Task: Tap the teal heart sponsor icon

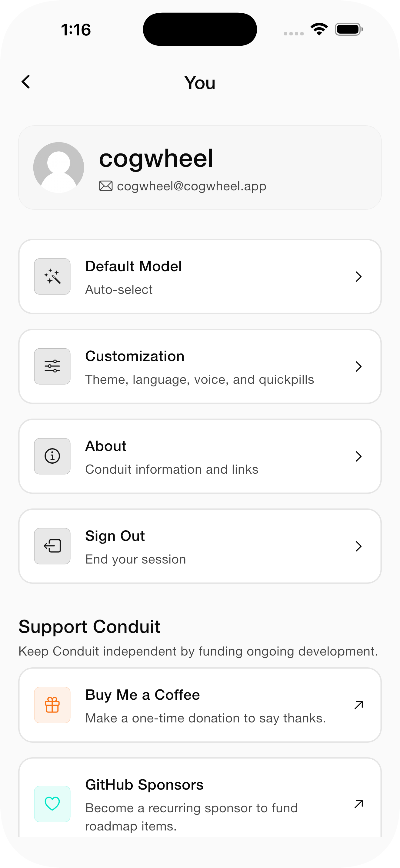Action: 52,804
